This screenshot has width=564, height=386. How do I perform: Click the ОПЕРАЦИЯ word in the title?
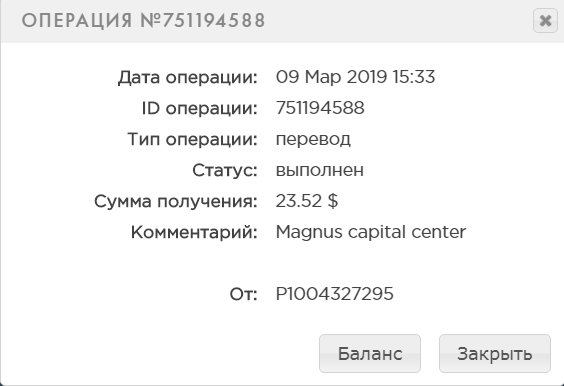click(77, 21)
